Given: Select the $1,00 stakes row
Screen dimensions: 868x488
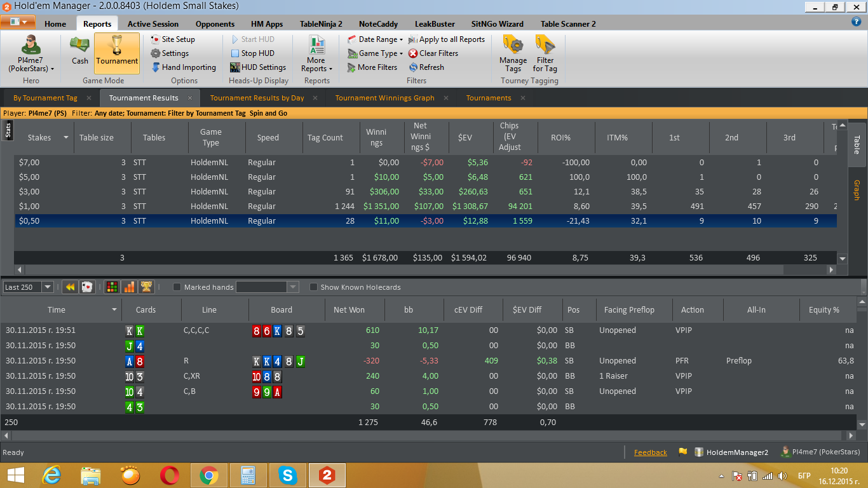Looking at the screenshot, I should coord(425,207).
